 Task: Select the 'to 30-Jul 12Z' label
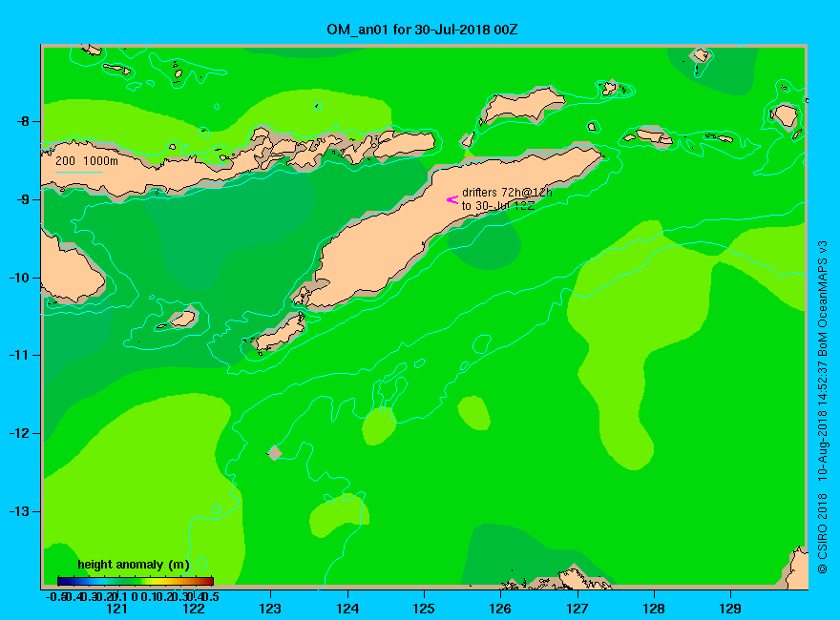click(497, 206)
